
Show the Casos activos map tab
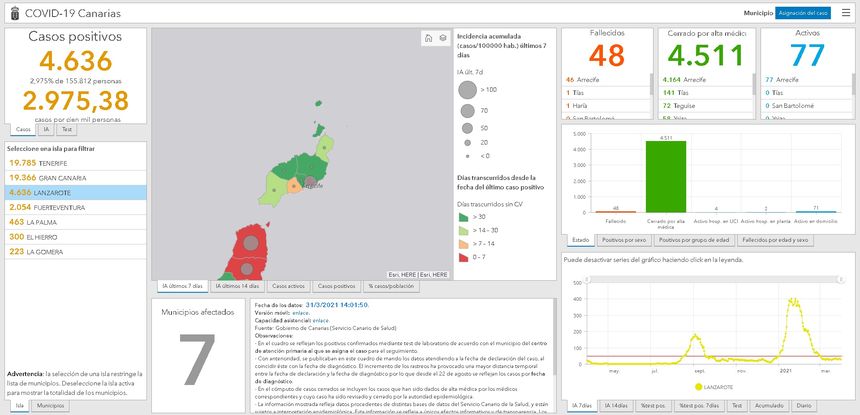pos(289,286)
